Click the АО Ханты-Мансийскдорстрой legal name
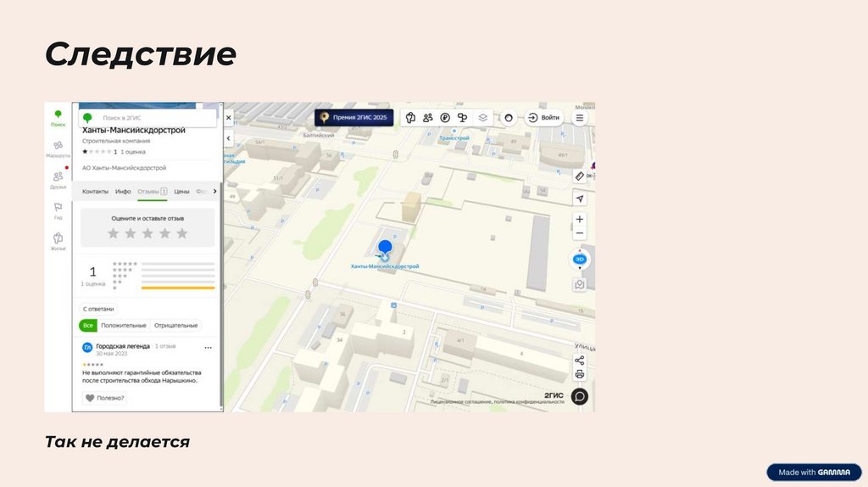The height and width of the screenshot is (487, 868). (124, 167)
